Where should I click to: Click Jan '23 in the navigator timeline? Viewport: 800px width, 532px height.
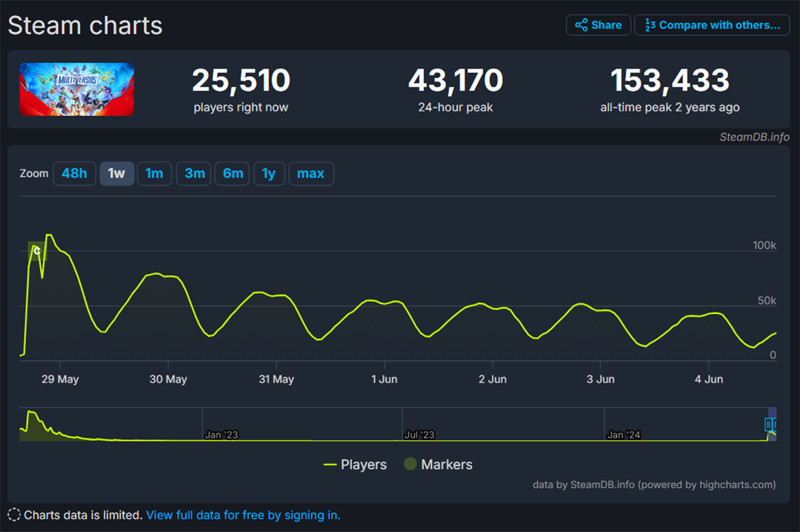pos(221,435)
